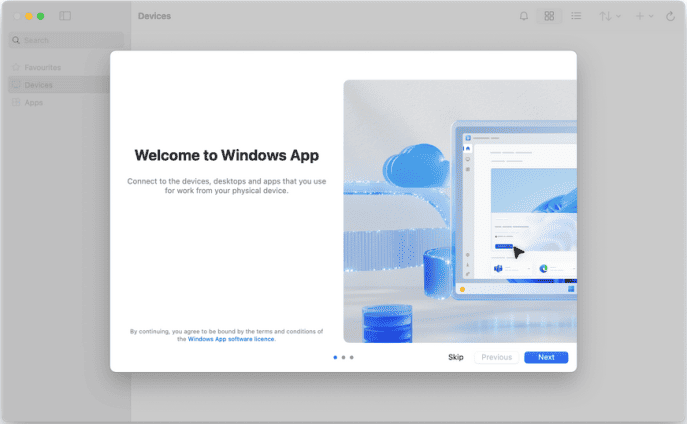This screenshot has width=687, height=424.
Task: Select Devices in the sidebar
Action: [x=39, y=85]
